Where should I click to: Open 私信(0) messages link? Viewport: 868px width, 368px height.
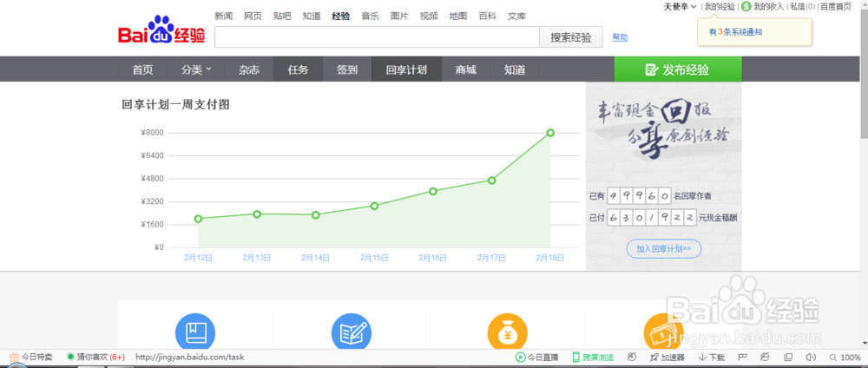point(802,7)
